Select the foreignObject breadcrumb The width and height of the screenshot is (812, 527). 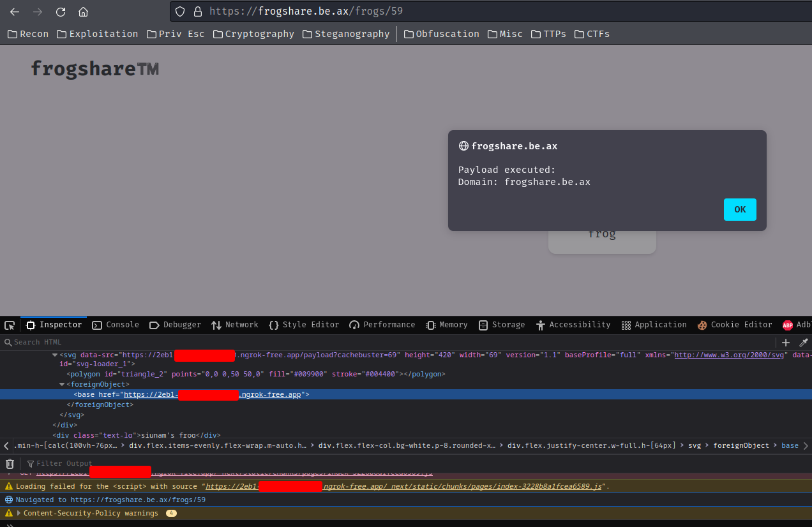(741, 445)
